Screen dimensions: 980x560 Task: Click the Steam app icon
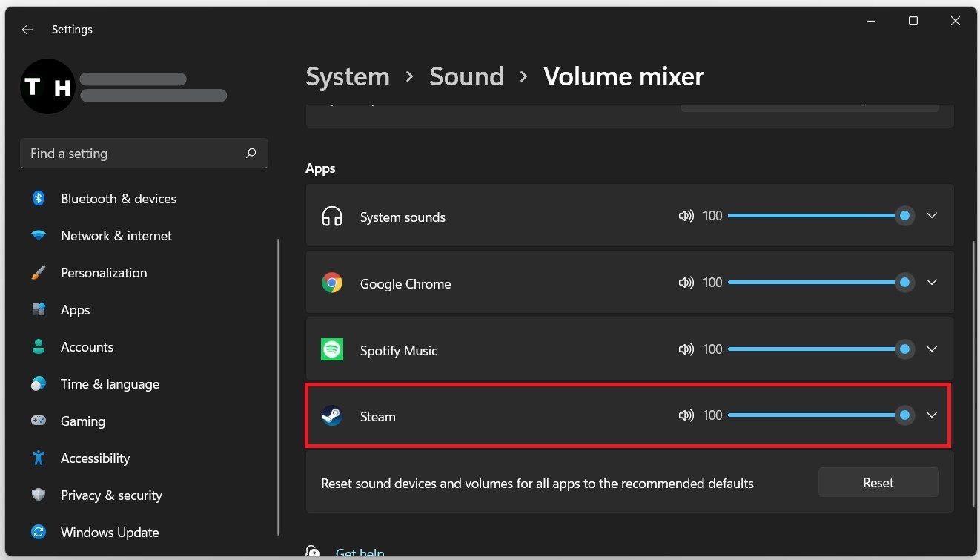click(331, 416)
